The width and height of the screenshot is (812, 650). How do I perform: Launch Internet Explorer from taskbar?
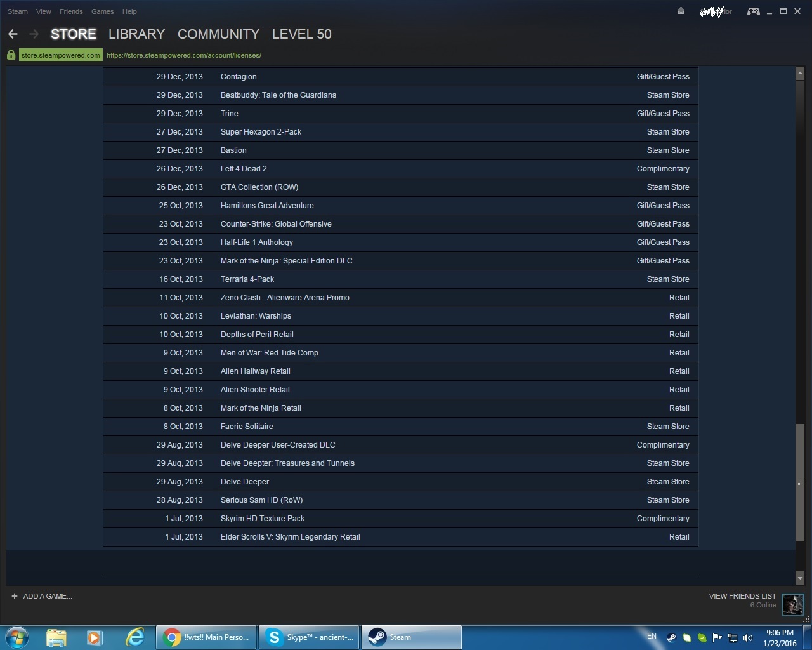pyautogui.click(x=134, y=637)
